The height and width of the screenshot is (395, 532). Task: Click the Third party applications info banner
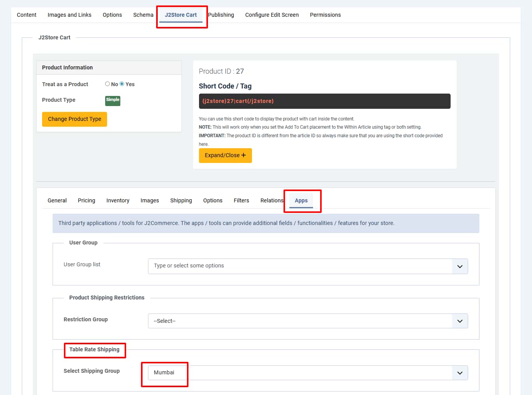266,223
